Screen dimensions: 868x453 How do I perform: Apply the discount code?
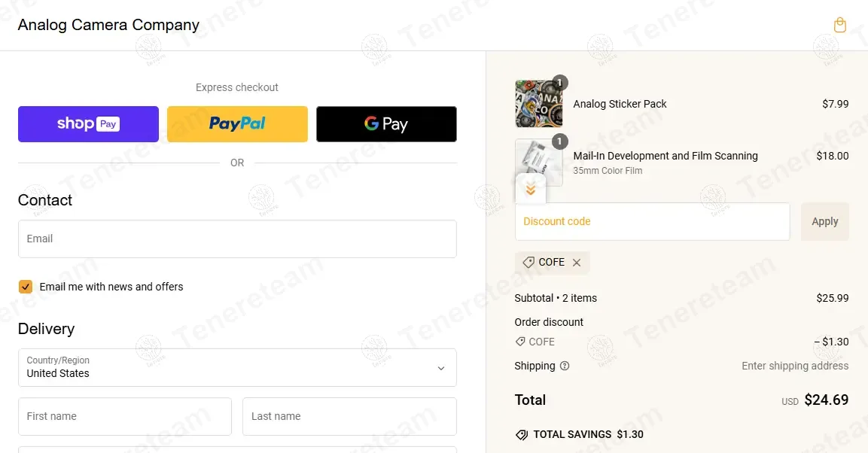[x=824, y=221]
